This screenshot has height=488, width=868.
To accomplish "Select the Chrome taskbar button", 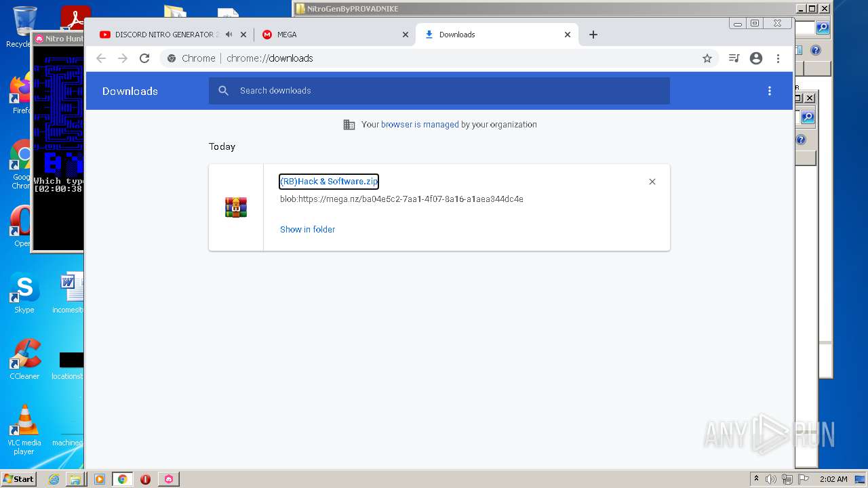I will coord(122,479).
